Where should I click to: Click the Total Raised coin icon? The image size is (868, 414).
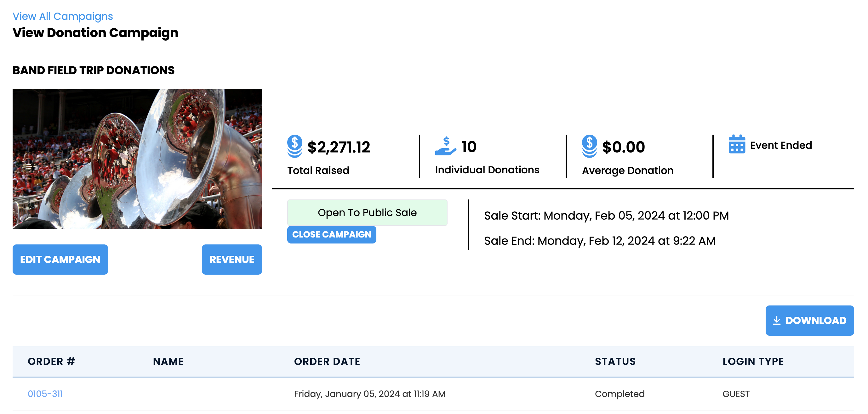[294, 146]
